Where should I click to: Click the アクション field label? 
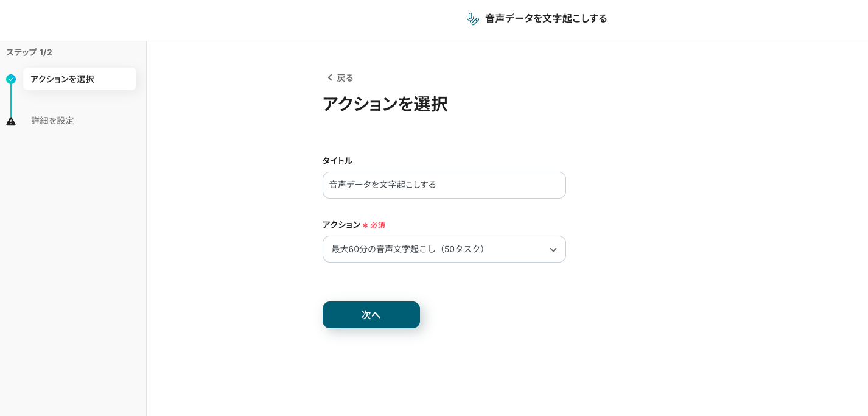[341, 225]
